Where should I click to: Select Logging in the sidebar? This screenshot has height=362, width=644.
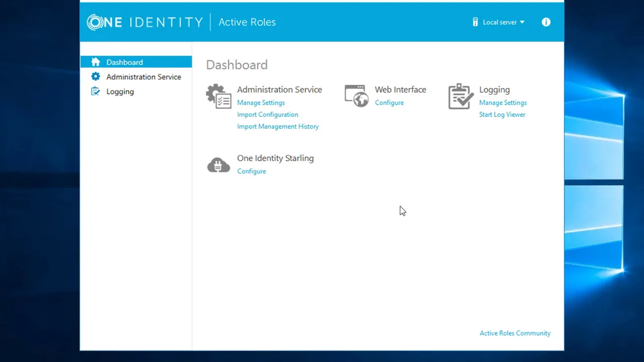pyautogui.click(x=136, y=91)
